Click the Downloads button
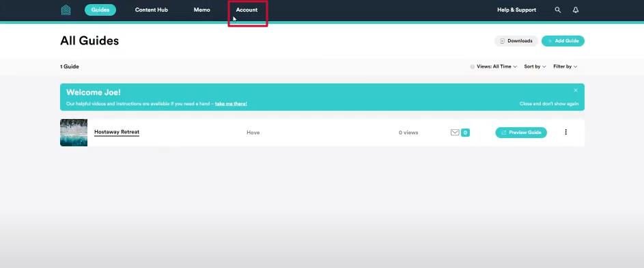The width and height of the screenshot is (644, 268). coord(516,41)
